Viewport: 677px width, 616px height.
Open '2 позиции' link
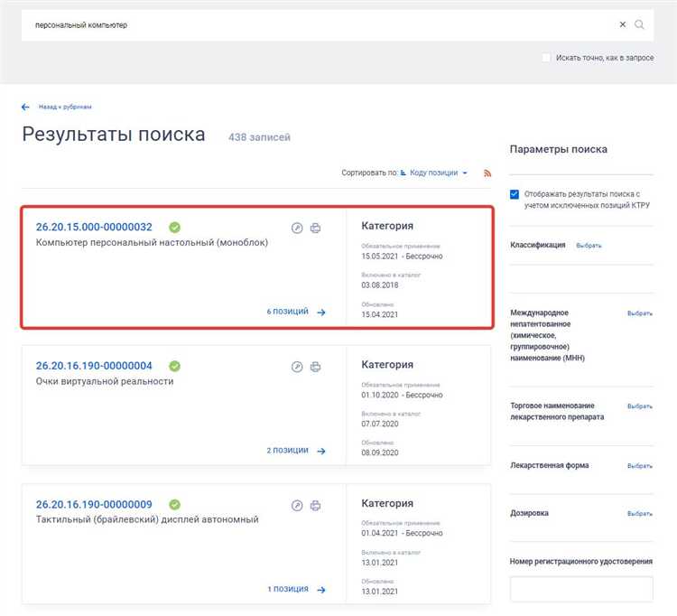click(x=288, y=450)
